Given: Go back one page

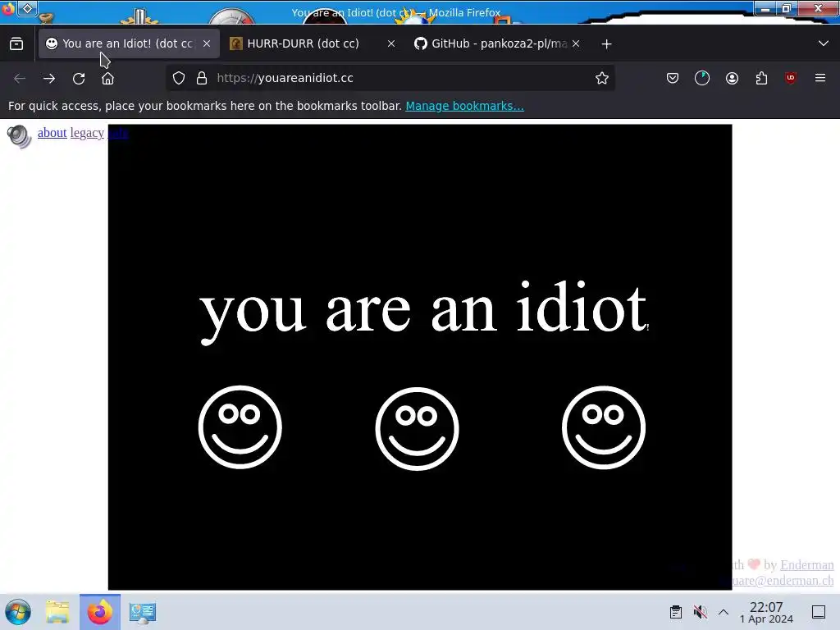Looking at the screenshot, I should [20, 79].
